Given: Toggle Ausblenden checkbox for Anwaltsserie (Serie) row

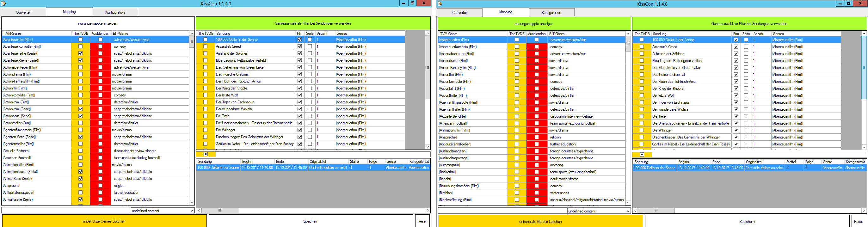Looking at the screenshot, I should coord(101,199).
